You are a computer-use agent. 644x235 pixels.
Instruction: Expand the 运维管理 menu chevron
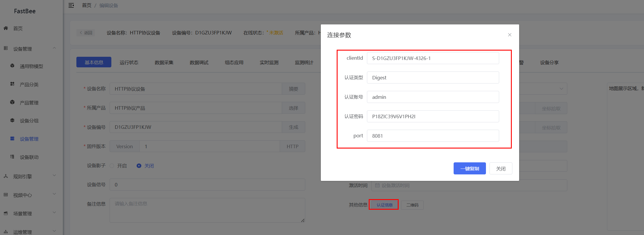click(54, 231)
